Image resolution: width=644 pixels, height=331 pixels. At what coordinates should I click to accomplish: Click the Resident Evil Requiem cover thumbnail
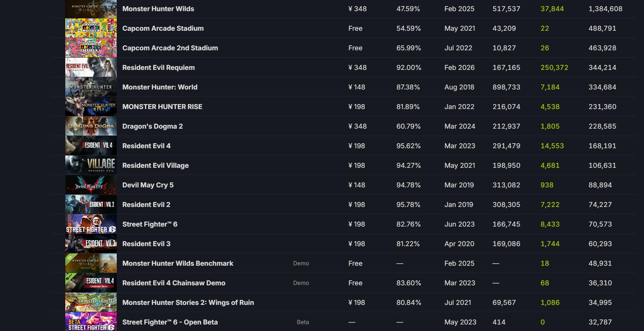[91, 68]
